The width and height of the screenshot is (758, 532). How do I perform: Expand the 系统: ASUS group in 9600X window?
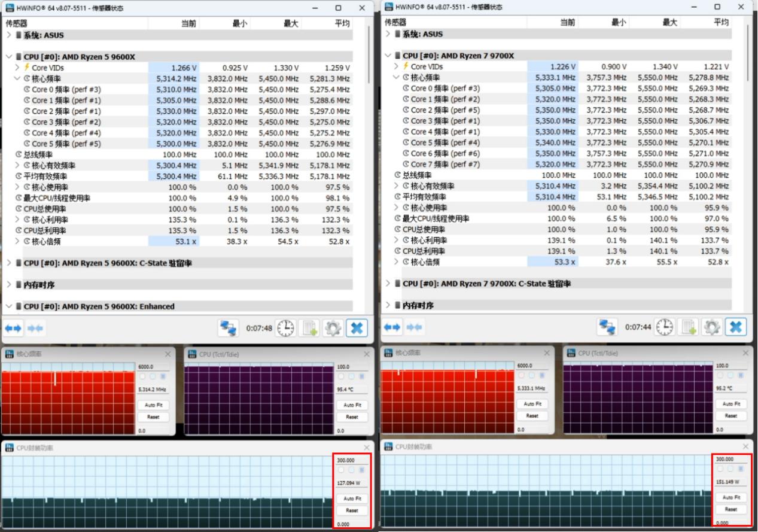pyautogui.click(x=9, y=35)
